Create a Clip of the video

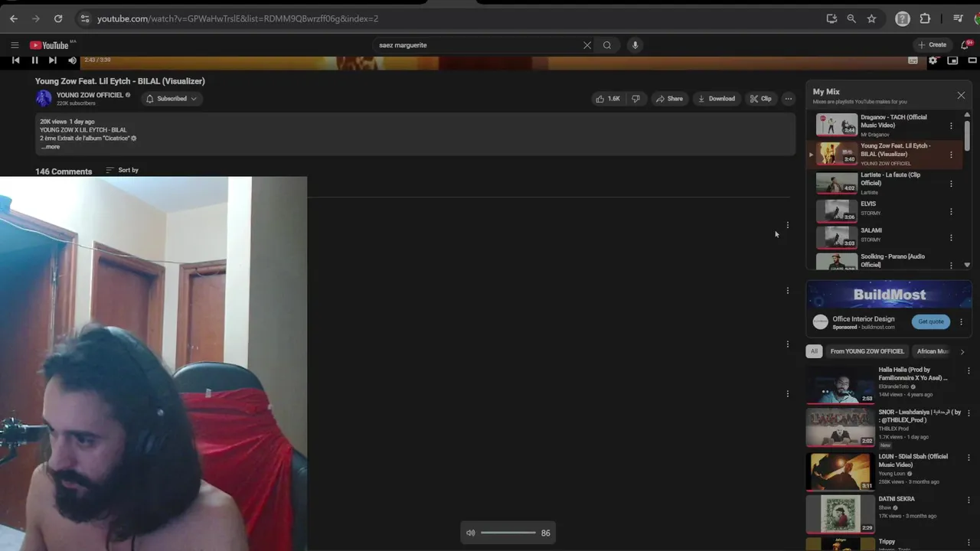point(761,99)
